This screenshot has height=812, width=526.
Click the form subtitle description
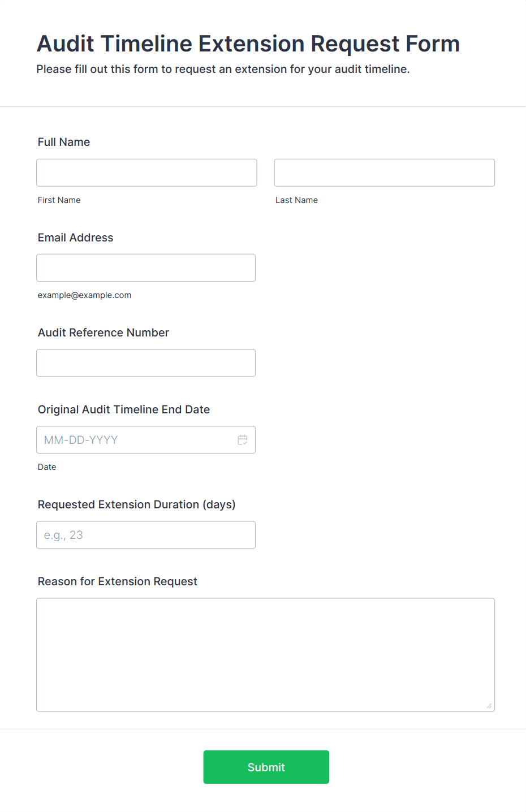click(223, 69)
